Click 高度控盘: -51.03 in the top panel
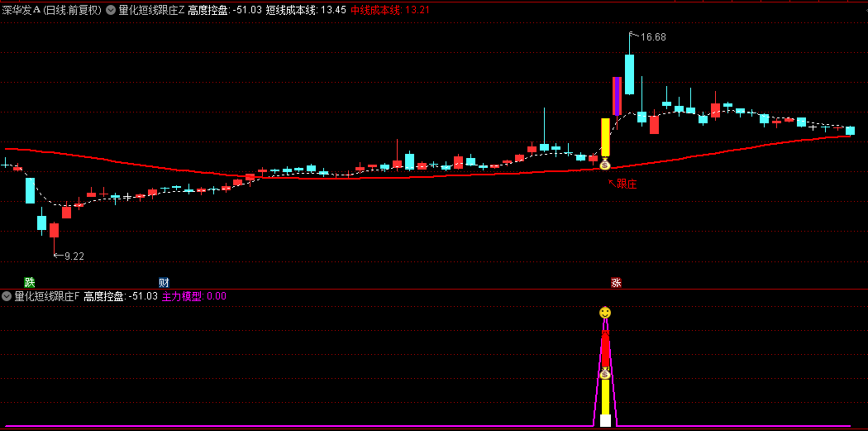Screen dimensions: 868x431 225,10
